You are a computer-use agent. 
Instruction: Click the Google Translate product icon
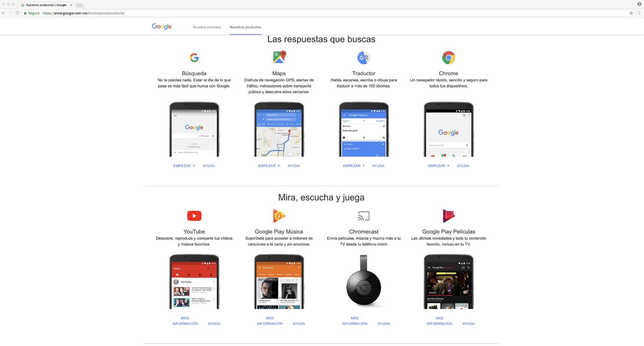pos(364,58)
